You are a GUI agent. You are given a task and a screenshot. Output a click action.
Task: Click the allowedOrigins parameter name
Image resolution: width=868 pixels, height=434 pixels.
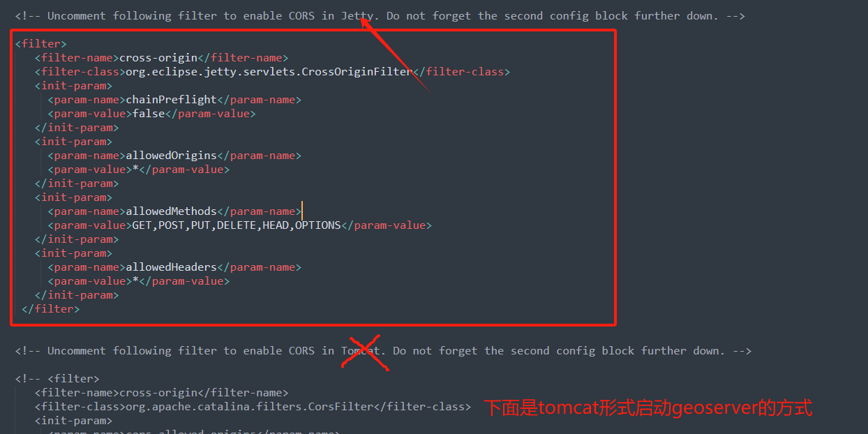click(x=171, y=156)
